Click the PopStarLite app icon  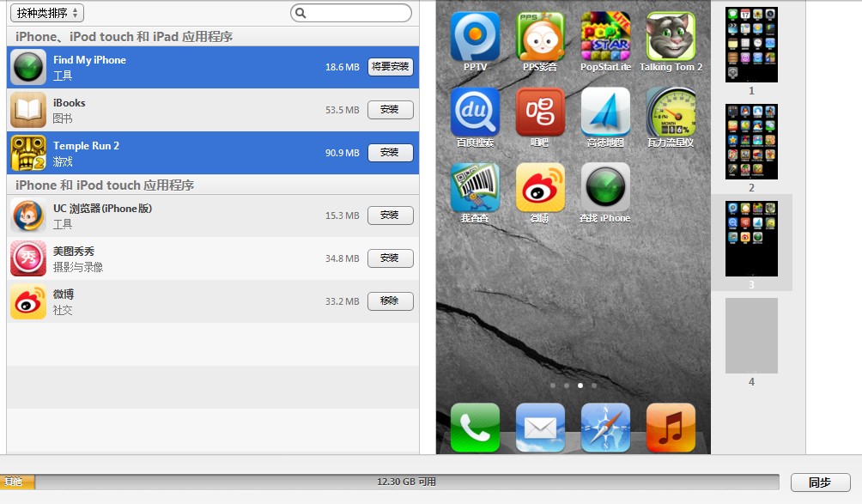coord(605,36)
